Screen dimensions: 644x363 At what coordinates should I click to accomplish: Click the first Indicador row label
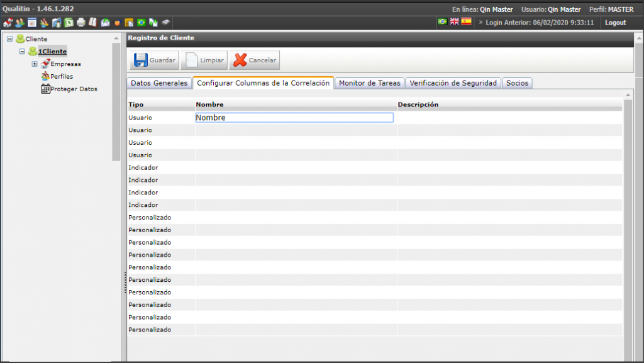pyautogui.click(x=143, y=167)
